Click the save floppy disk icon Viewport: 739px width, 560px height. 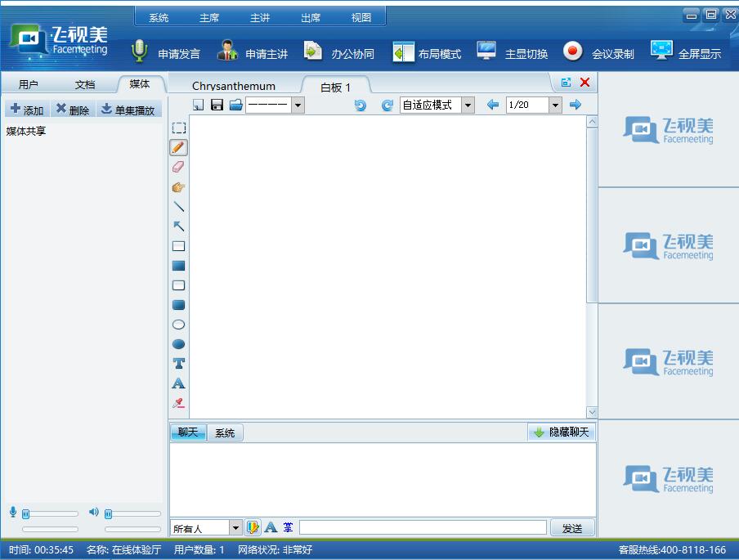tap(217, 105)
